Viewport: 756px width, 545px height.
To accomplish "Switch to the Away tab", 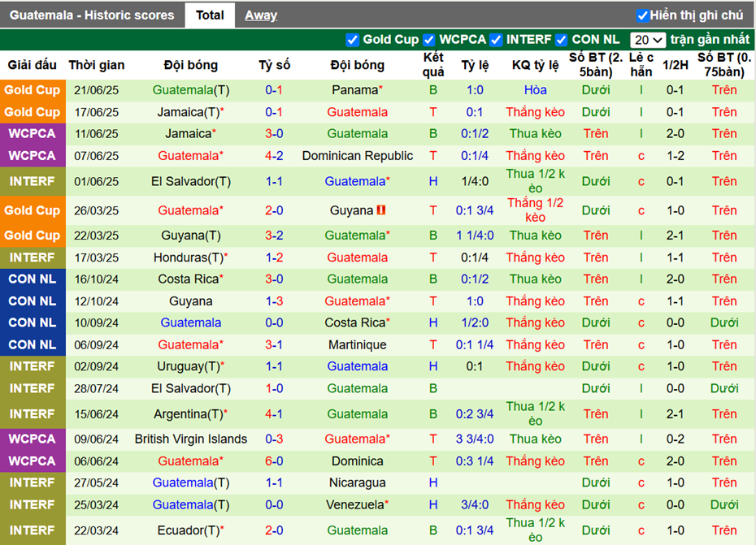I will coord(261,15).
